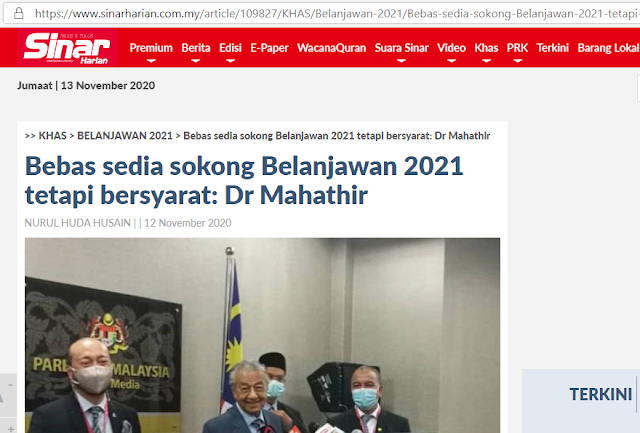Viewport: 640px width, 433px height.
Task: Click the padlock icon in address bar
Action: (x=19, y=13)
